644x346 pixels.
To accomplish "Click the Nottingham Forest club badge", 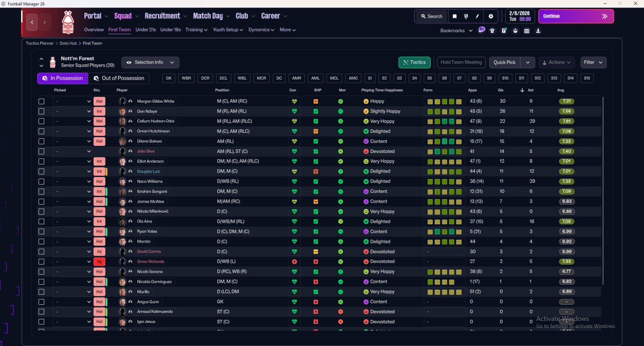I will click(67, 22).
